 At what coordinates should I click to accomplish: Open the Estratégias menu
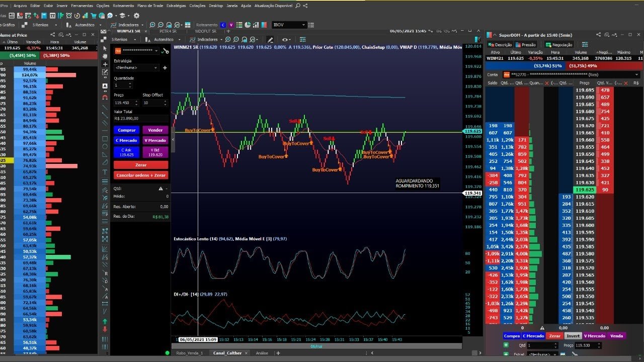(x=176, y=6)
